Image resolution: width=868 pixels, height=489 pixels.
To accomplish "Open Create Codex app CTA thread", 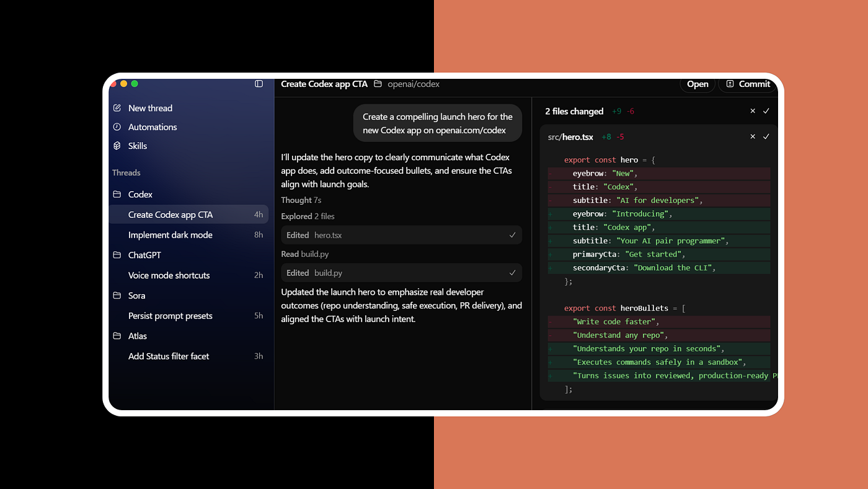I will pyautogui.click(x=189, y=215).
